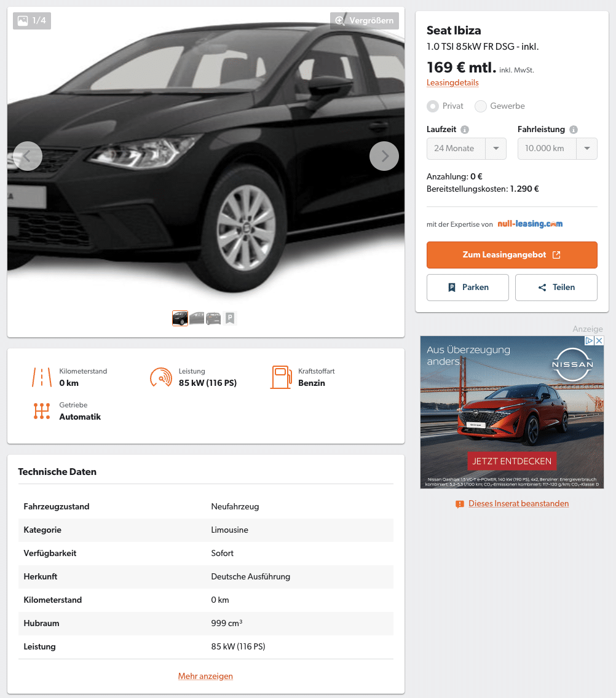
Task: Go to the previous car image
Action: tap(28, 156)
